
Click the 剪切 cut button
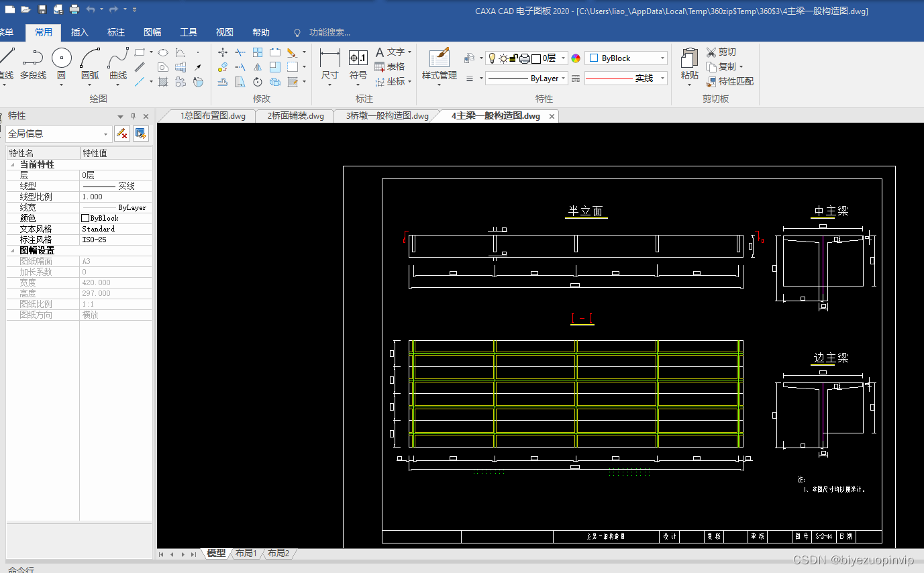click(x=721, y=52)
